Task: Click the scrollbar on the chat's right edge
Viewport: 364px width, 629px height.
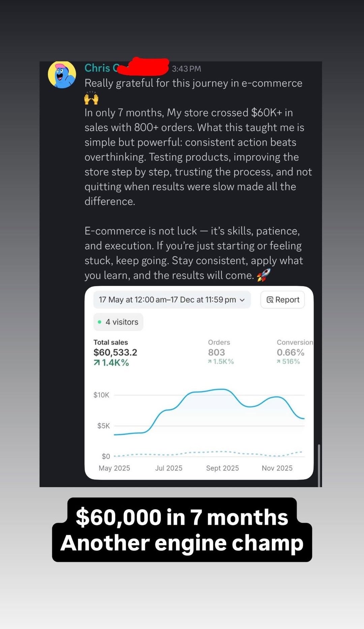Action: 319,465
